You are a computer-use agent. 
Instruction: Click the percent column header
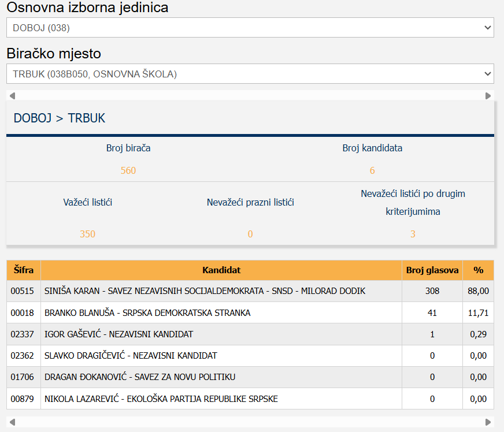pos(478,270)
